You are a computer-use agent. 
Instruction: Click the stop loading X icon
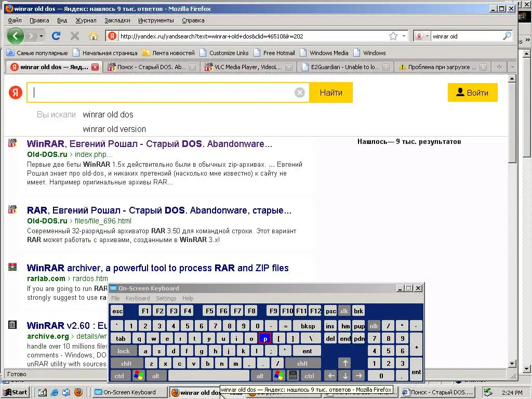75,36
